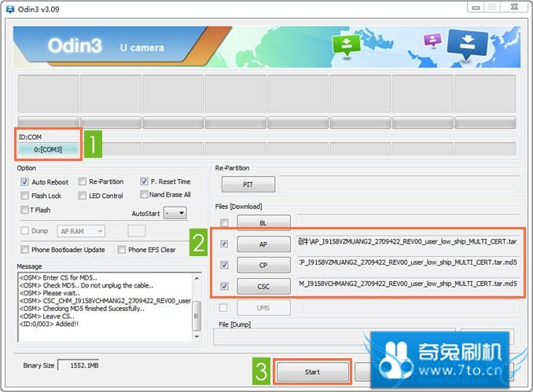Viewport: 533px width, 392px height.
Task: Uncheck the CSC file checkbox
Action: click(224, 286)
